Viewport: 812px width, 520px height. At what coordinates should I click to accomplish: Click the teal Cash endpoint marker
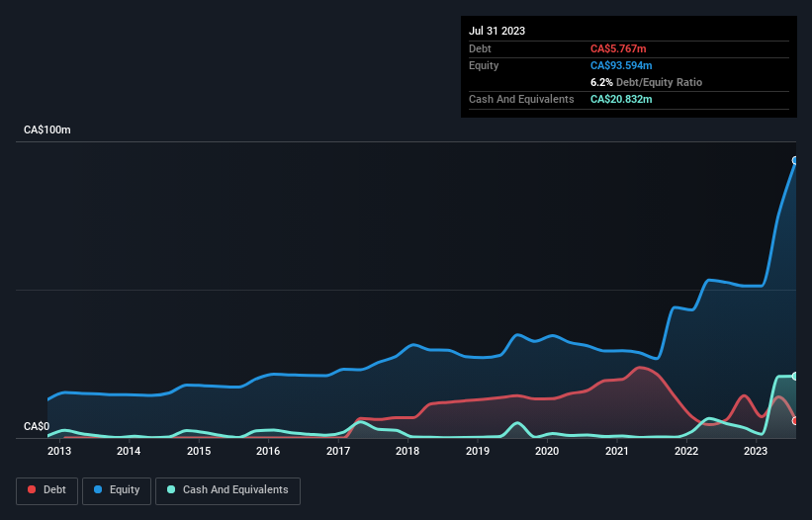tap(795, 376)
